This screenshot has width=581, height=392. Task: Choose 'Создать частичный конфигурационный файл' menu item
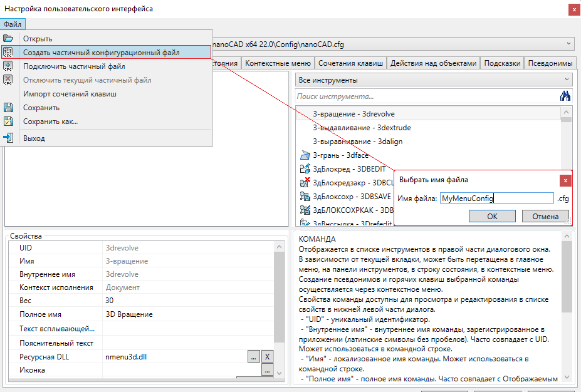pyautogui.click(x=102, y=53)
